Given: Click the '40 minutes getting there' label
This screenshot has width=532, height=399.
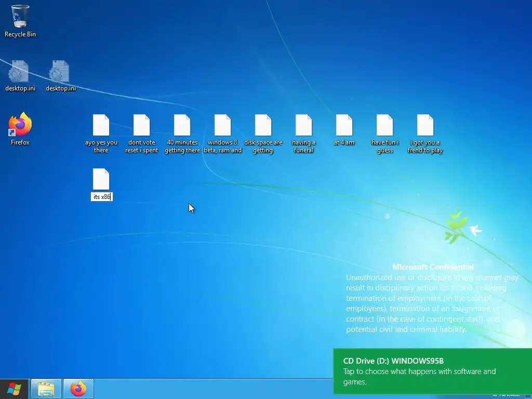Looking at the screenshot, I should (x=182, y=146).
